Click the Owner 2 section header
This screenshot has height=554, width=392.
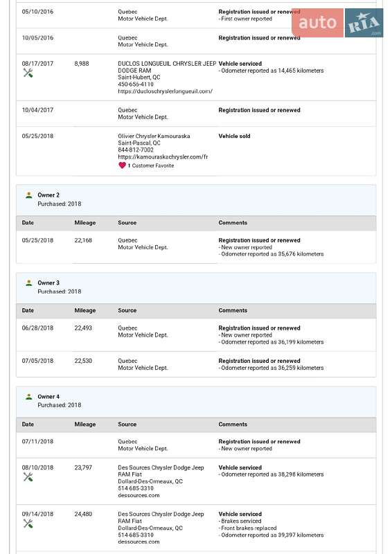pyautogui.click(x=196, y=199)
